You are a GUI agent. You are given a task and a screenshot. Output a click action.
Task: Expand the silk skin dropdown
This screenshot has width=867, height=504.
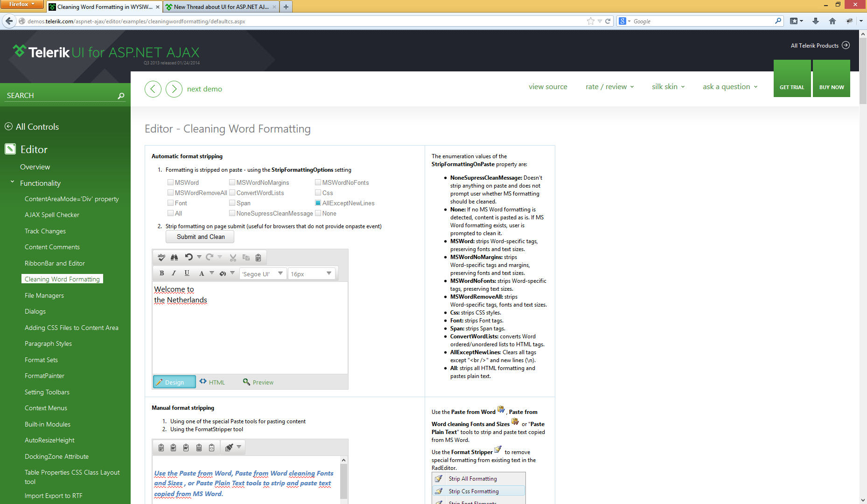click(x=668, y=87)
